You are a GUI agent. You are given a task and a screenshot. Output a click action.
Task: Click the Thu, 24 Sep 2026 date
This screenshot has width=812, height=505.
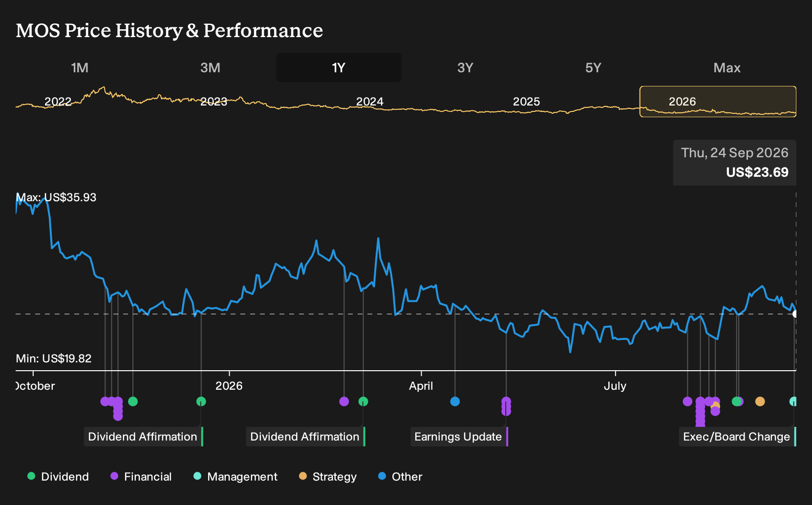tap(735, 153)
